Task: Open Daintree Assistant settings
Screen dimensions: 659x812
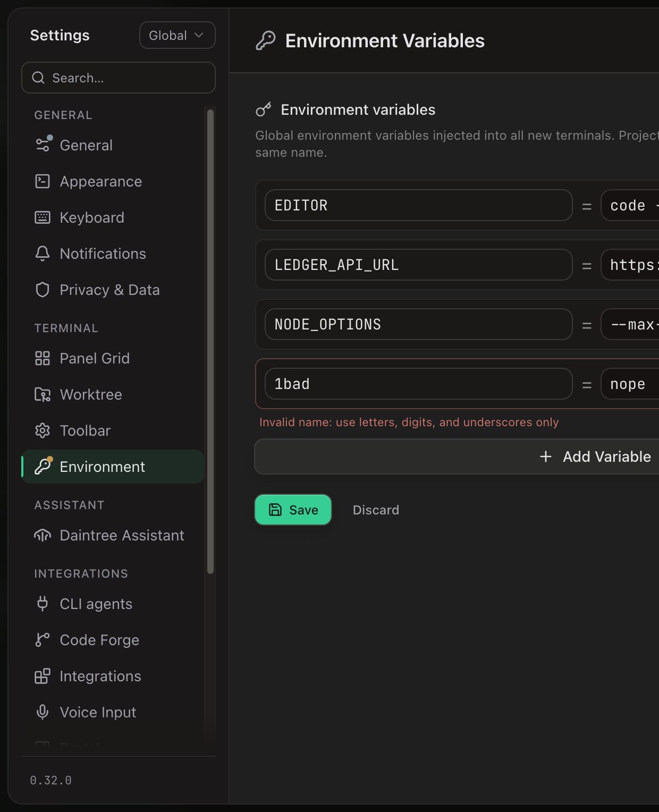Action: tap(113, 535)
